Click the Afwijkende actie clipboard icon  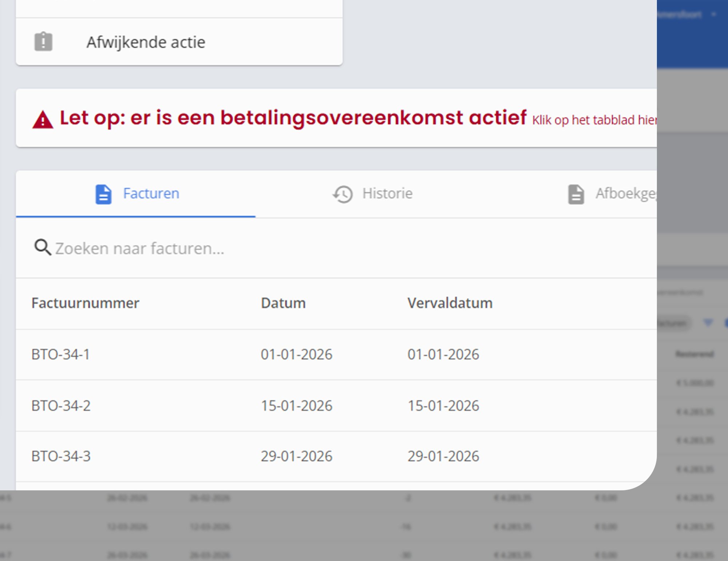[x=43, y=42]
